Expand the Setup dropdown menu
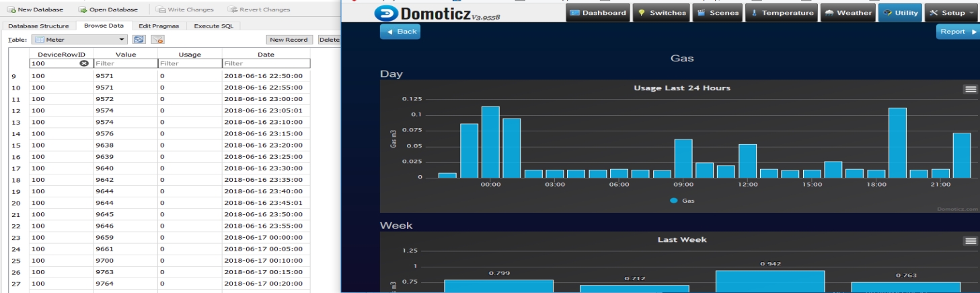Screen dimensions: 980x293 (x=951, y=13)
